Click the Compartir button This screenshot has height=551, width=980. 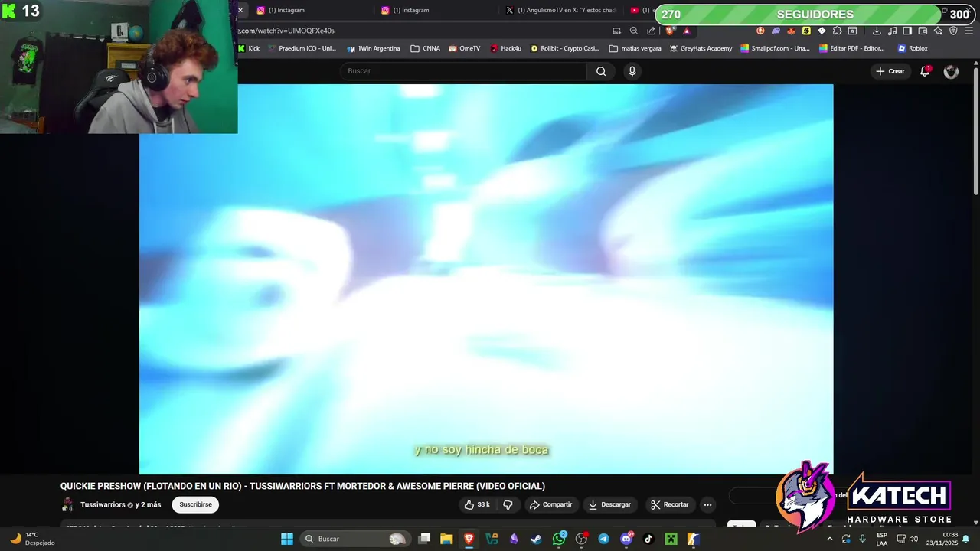tap(550, 504)
